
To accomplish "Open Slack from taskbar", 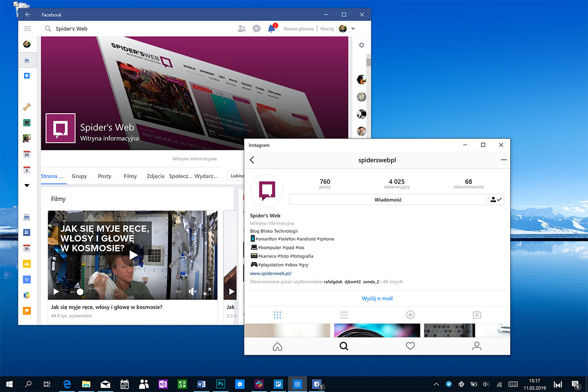I will (x=259, y=385).
